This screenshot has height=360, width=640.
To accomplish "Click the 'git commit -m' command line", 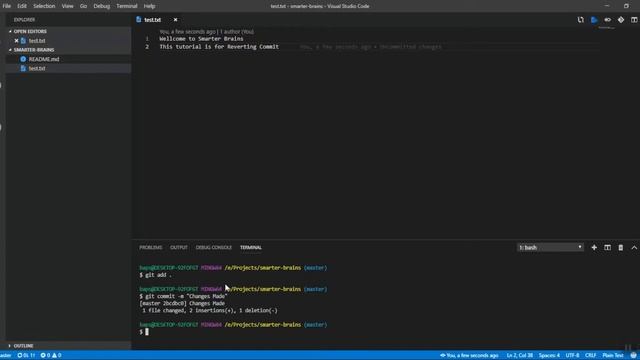I will (183, 296).
